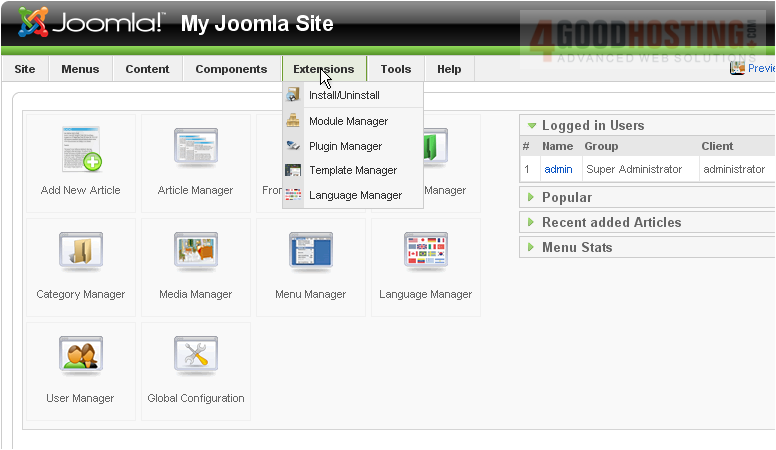Choose Module Manager in the dropdown
The height and width of the screenshot is (450, 776).
[348, 121]
